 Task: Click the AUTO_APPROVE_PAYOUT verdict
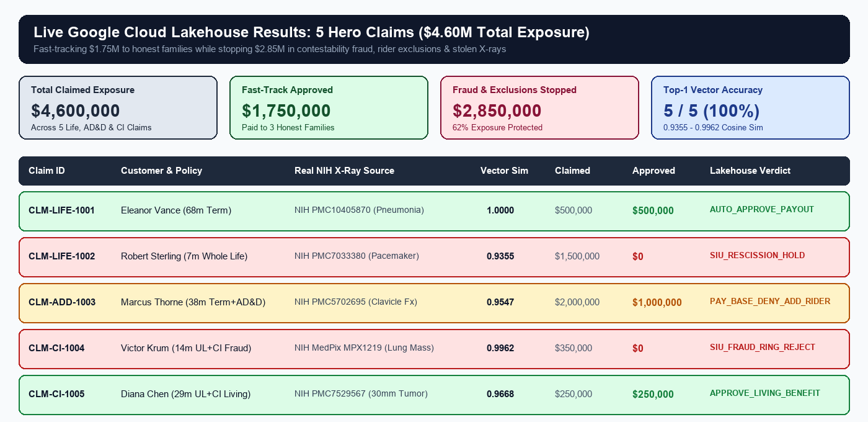[x=762, y=209]
